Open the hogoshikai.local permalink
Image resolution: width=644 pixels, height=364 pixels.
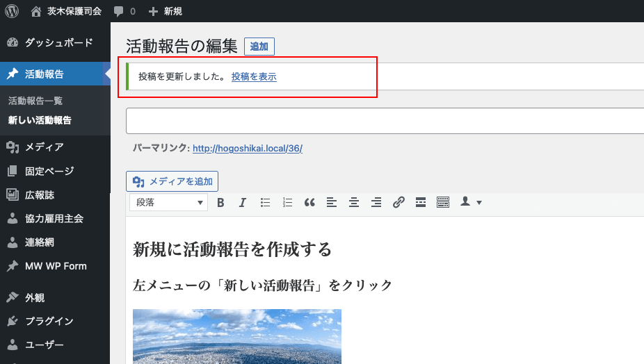pyautogui.click(x=248, y=148)
